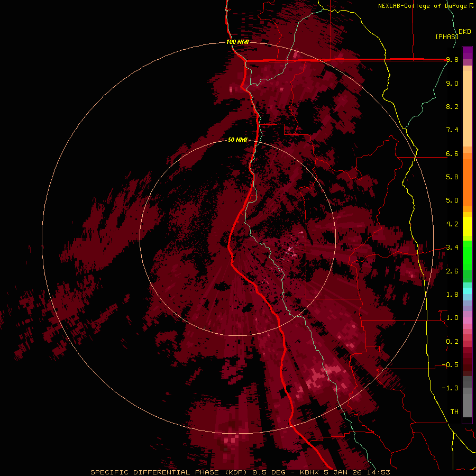Image resolution: width=476 pixels, height=476 pixels.
Task: Select the 100 NMI range ring label
Action: (x=237, y=42)
